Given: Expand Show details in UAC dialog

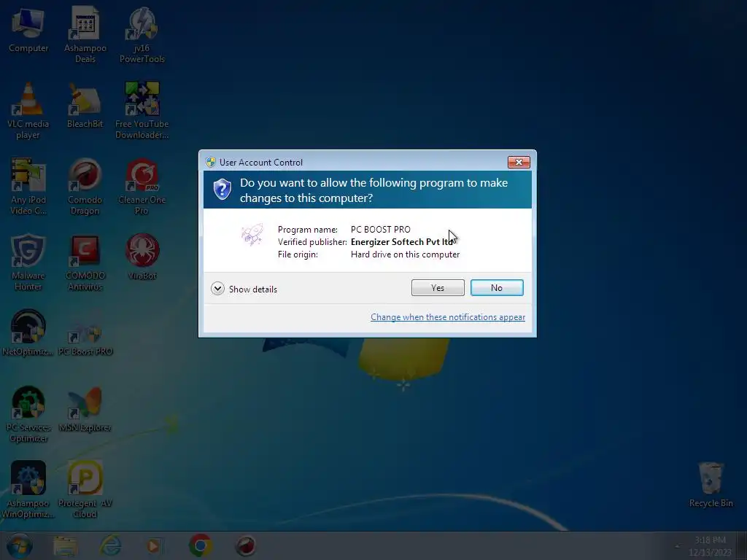Looking at the screenshot, I should pos(244,289).
